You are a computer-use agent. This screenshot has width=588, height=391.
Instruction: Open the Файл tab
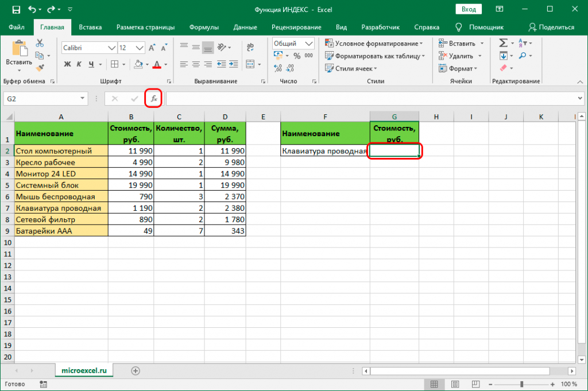click(x=17, y=27)
